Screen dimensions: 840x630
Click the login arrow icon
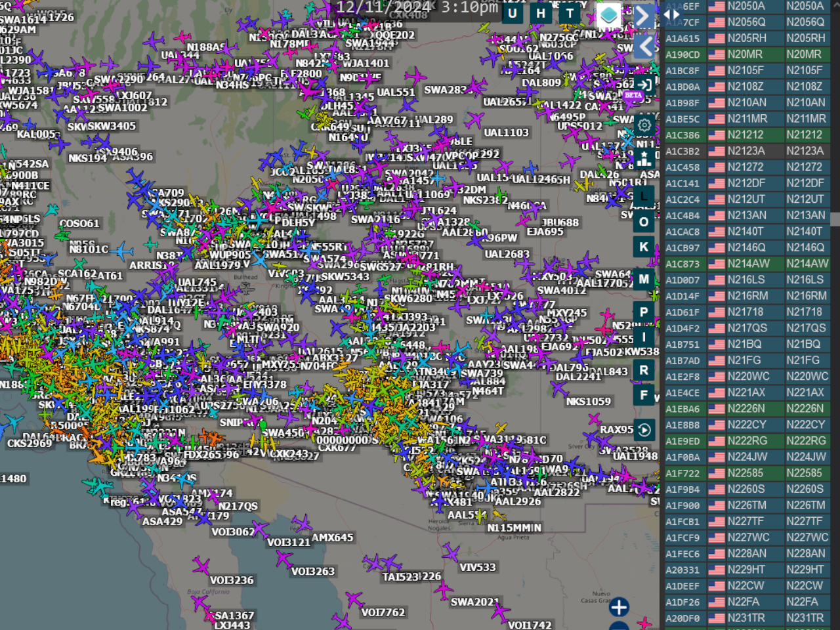[644, 85]
